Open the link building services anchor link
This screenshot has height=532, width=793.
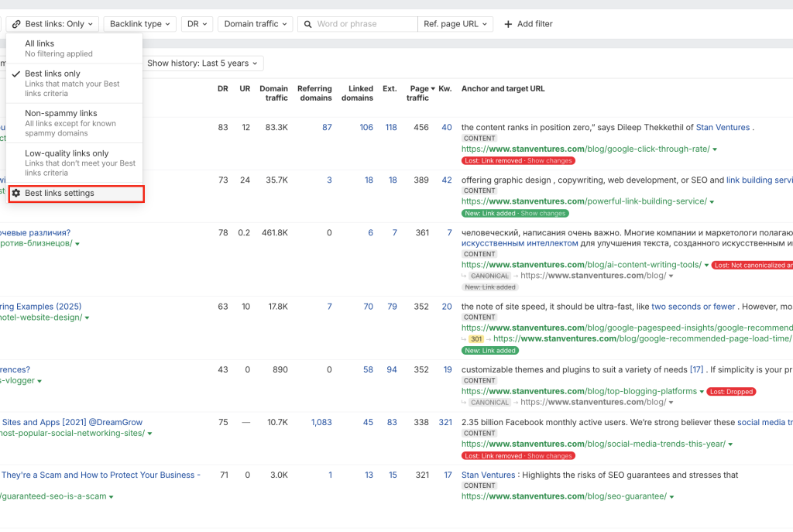coord(759,180)
